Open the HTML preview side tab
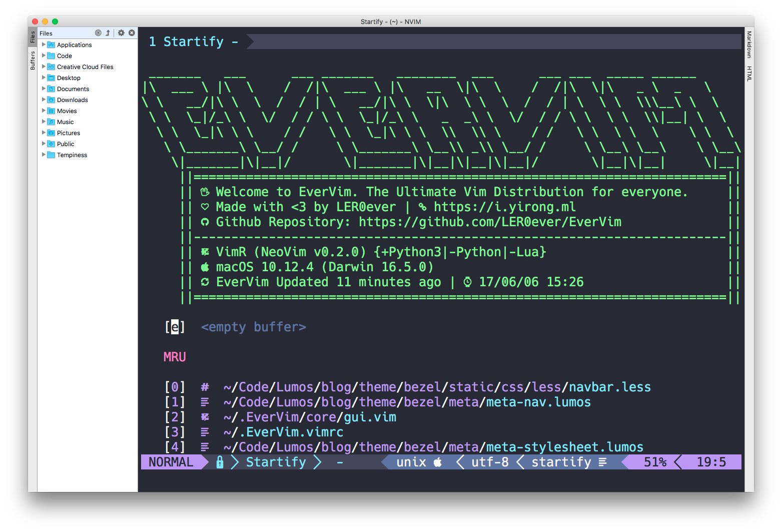 (x=749, y=74)
